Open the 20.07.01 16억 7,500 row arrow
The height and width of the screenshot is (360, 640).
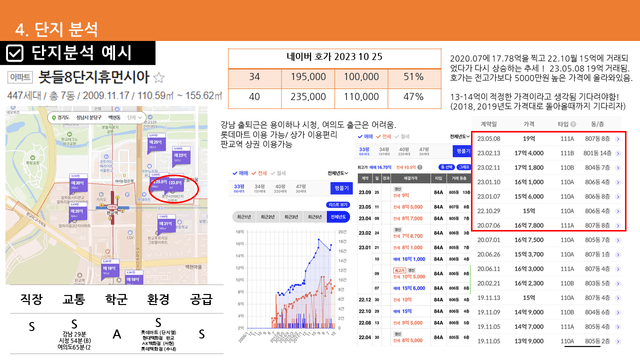(x=618, y=240)
